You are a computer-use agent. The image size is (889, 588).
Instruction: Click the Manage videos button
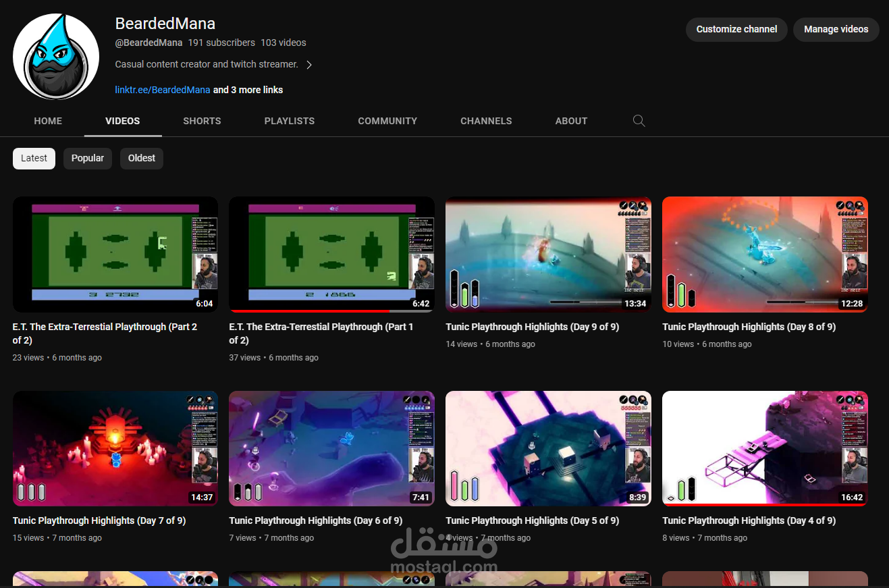(x=836, y=30)
